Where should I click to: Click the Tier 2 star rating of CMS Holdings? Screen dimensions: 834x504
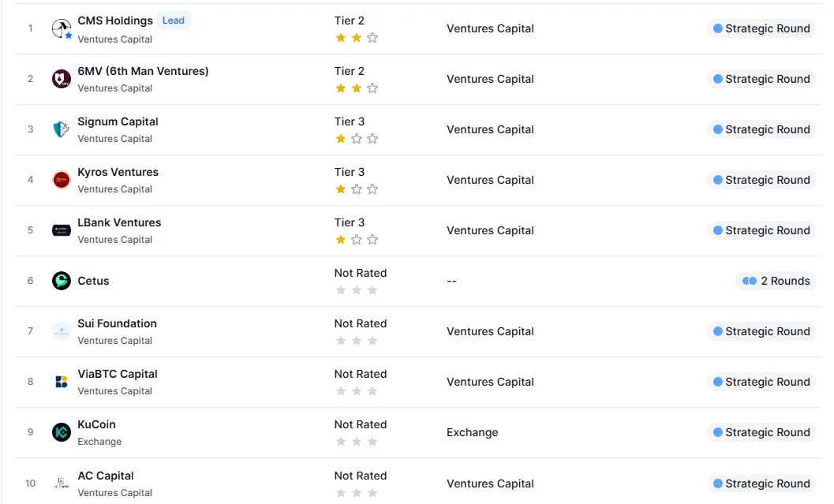[x=357, y=37]
